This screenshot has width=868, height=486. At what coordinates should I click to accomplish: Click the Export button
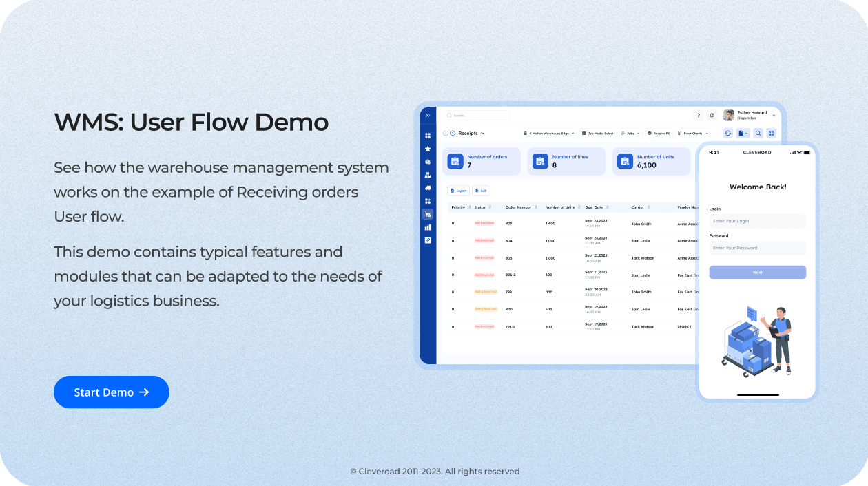(458, 191)
